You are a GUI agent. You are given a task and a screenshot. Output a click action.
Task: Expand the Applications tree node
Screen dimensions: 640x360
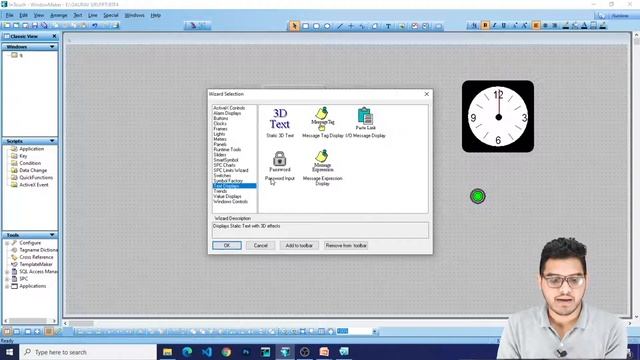click(7, 286)
